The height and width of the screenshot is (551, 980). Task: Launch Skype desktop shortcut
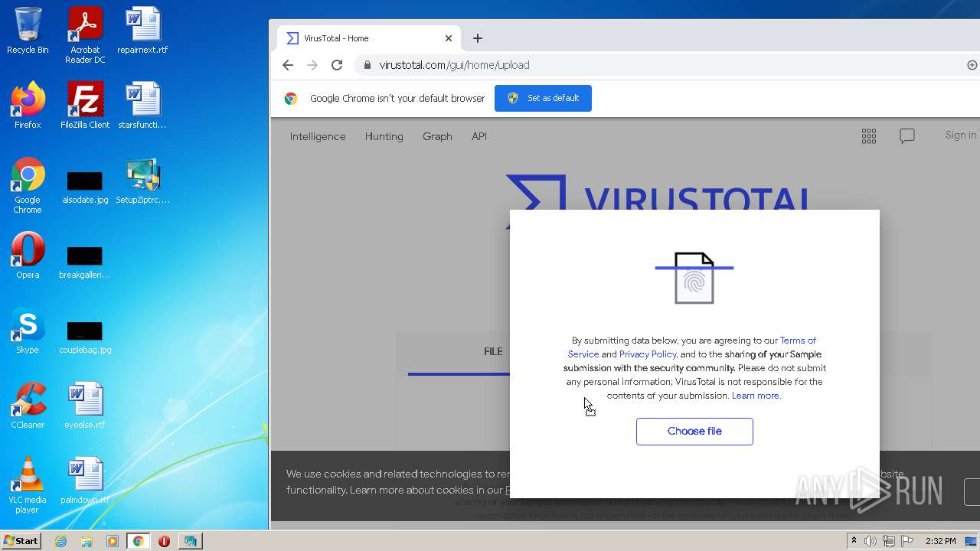pos(28,331)
